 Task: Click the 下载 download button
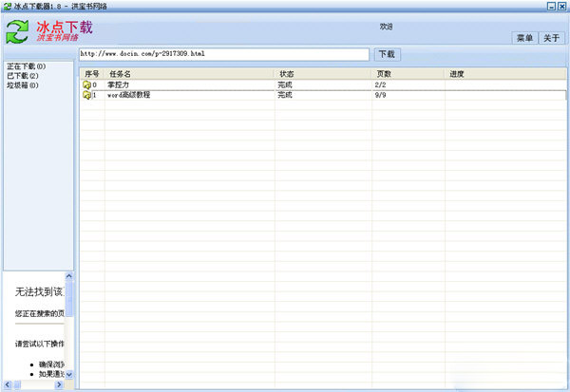(x=387, y=54)
